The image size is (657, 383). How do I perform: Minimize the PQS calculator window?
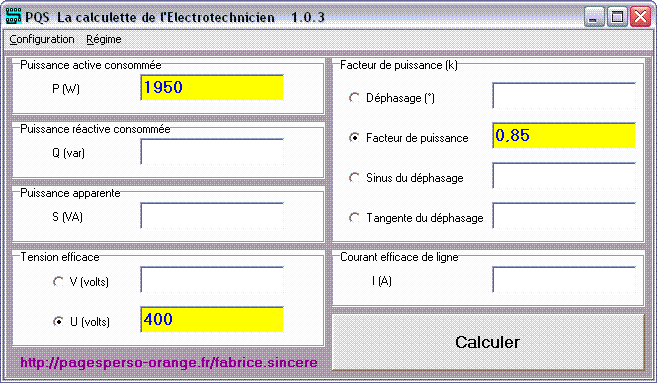tap(594, 17)
